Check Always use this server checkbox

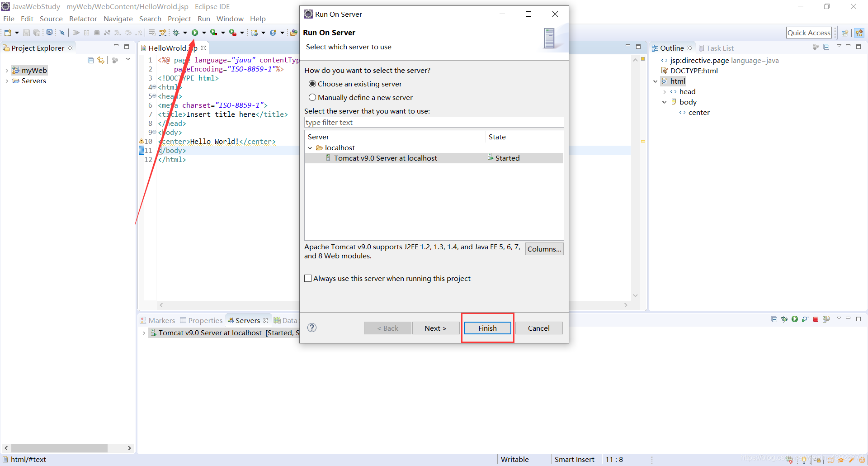coord(308,278)
